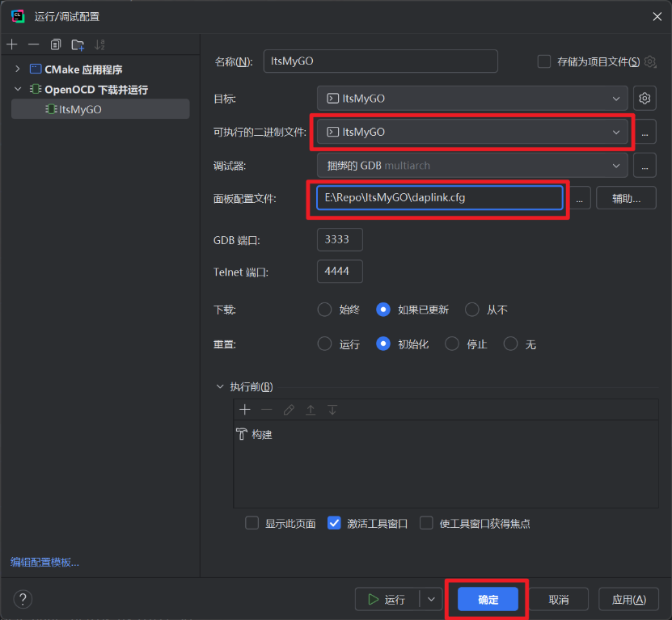Remove the before-launch task
Image resolution: width=672 pixels, height=620 pixels.
pos(267,410)
